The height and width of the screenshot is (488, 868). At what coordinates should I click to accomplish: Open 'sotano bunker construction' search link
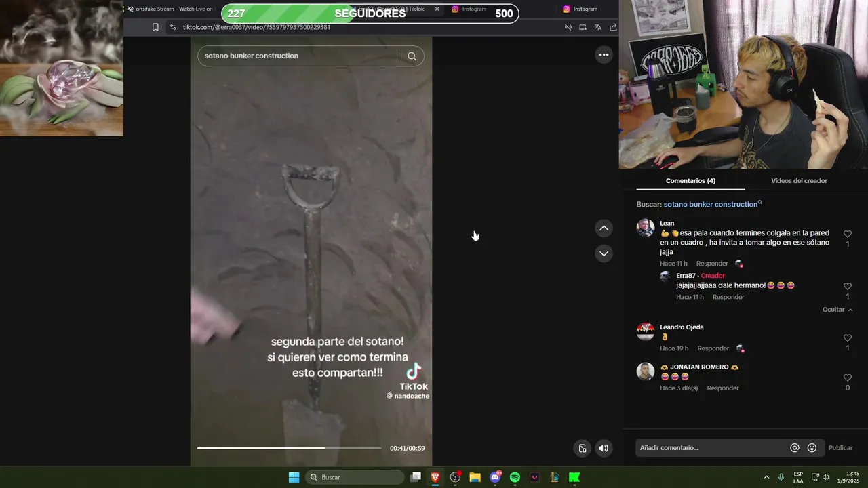tap(713, 204)
